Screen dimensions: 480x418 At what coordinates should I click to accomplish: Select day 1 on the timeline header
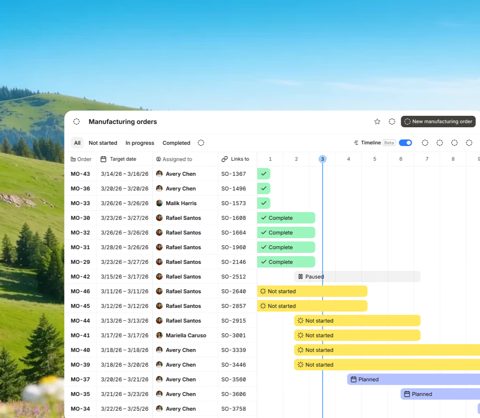270,159
